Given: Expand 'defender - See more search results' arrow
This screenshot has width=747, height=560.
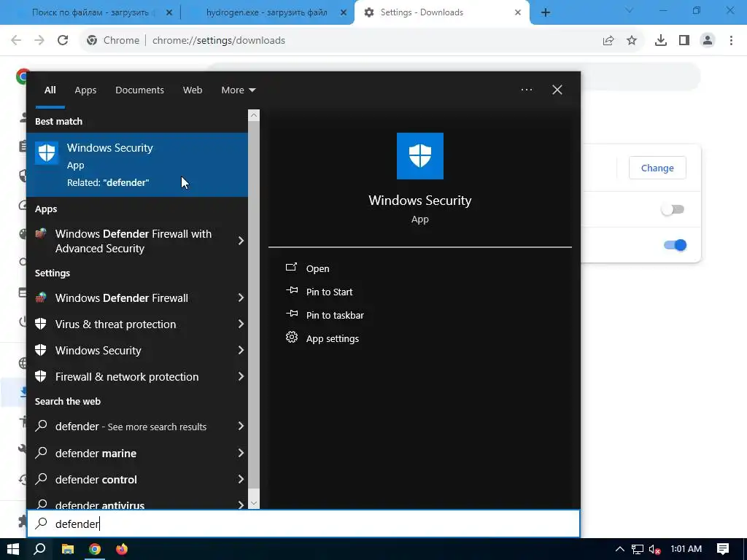Looking at the screenshot, I should (241, 426).
